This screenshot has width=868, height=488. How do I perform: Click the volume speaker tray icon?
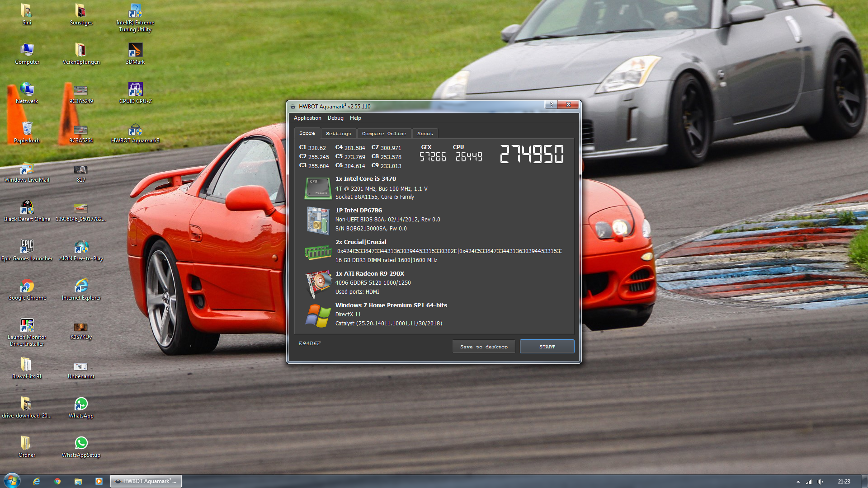point(820,482)
